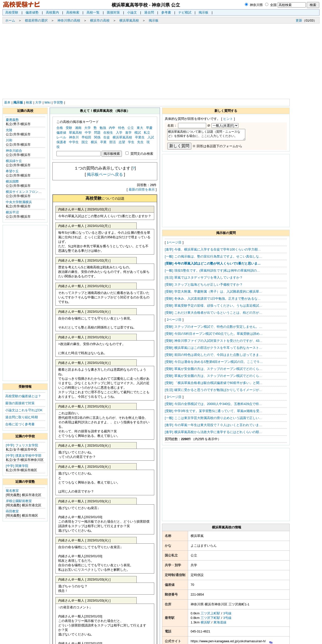Screen dimensions: 322x644
Task: Open 横浜緑ケ丘 in nearby schools
Action: 14,161
